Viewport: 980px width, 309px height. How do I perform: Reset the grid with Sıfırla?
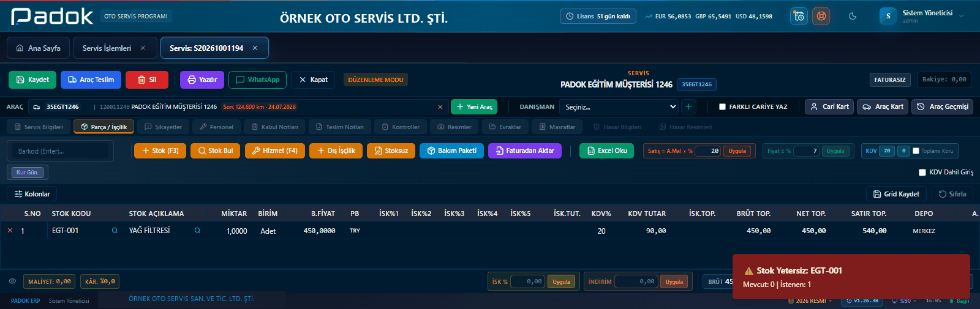[x=952, y=194]
